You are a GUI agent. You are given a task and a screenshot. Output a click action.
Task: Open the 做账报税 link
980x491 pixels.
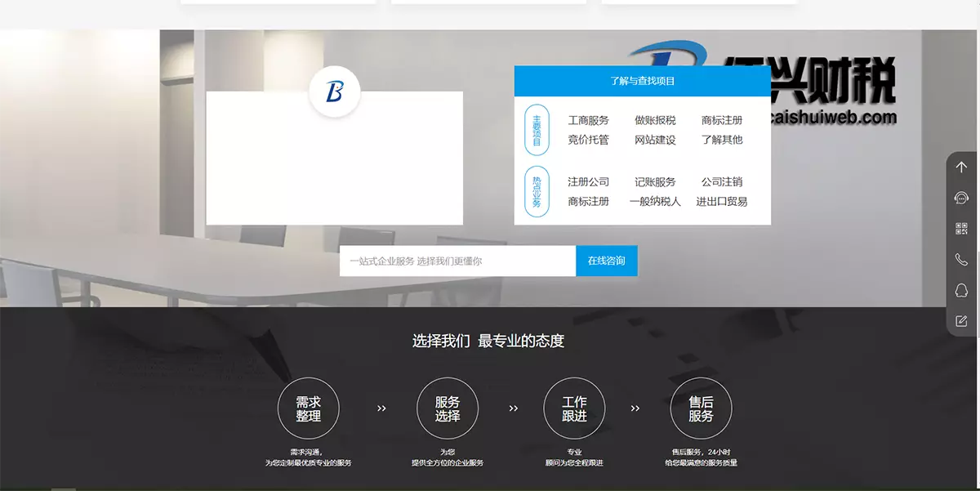click(x=655, y=120)
